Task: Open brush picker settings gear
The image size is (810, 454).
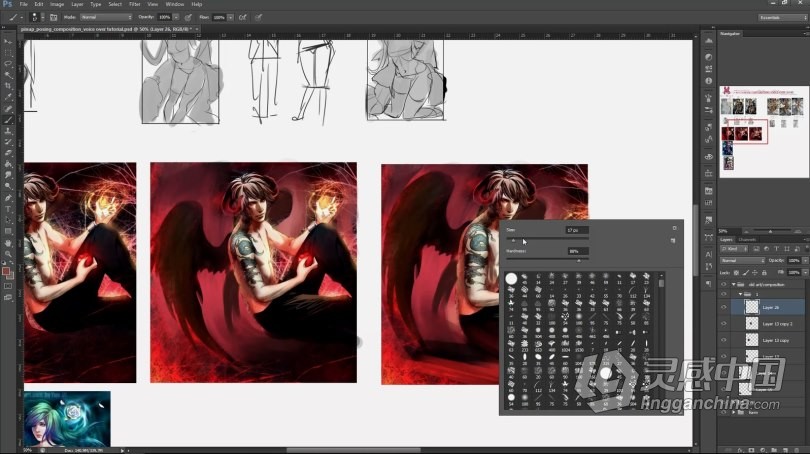Action: coord(674,228)
